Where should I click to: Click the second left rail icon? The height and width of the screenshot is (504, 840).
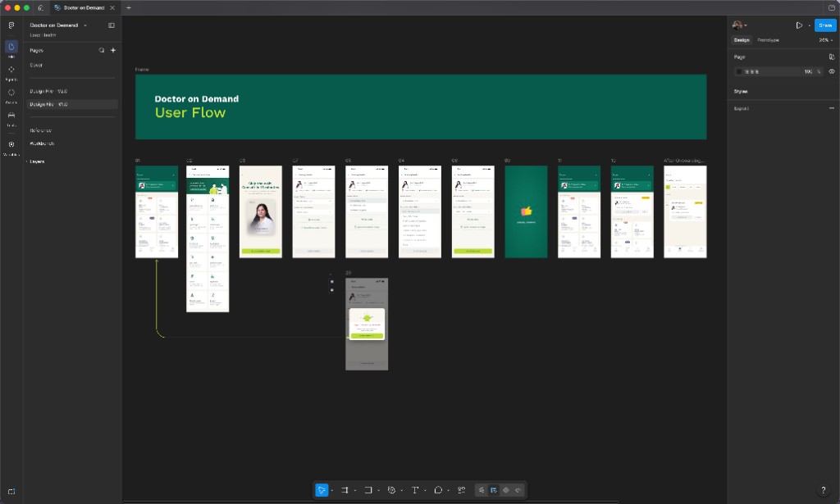click(x=11, y=70)
